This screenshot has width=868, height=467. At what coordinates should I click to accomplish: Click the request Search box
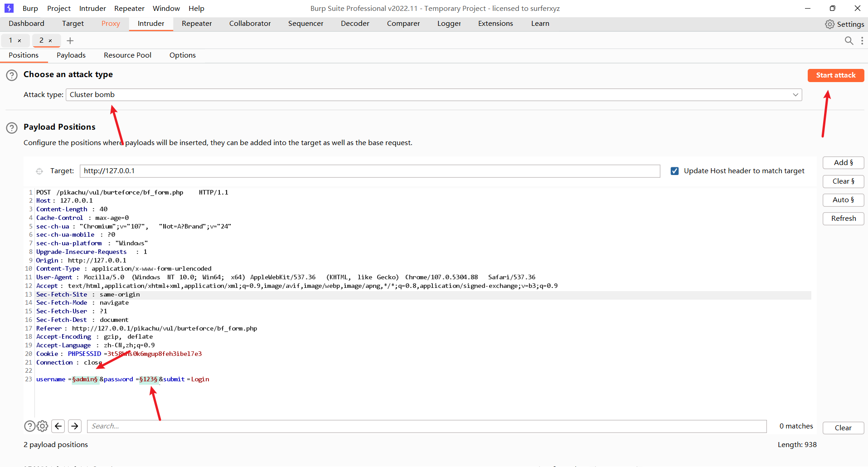(426, 426)
